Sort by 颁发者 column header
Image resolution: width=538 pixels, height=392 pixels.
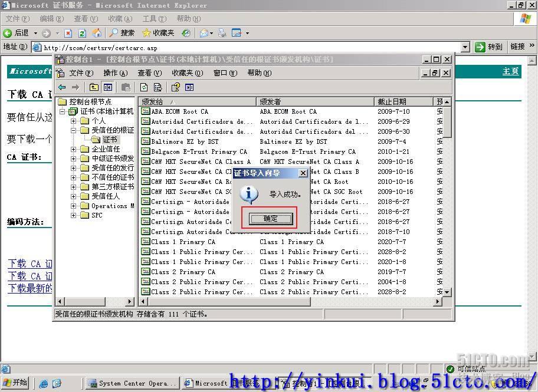pyautogui.click(x=316, y=101)
